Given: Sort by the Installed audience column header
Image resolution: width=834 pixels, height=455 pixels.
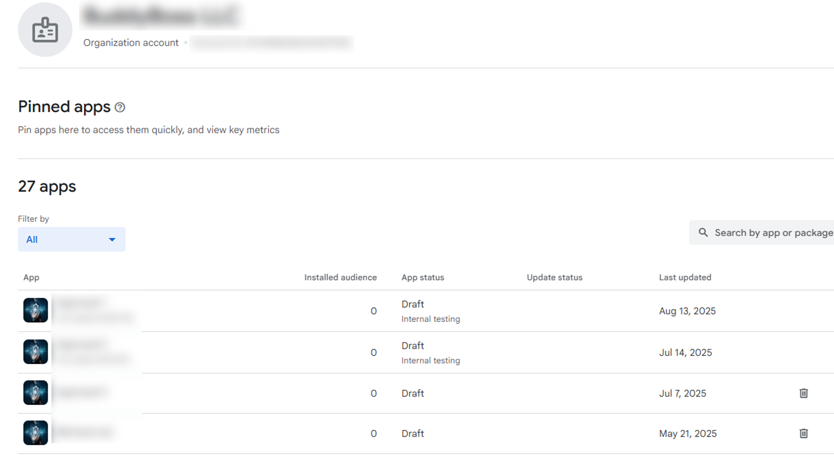Looking at the screenshot, I should [x=340, y=277].
